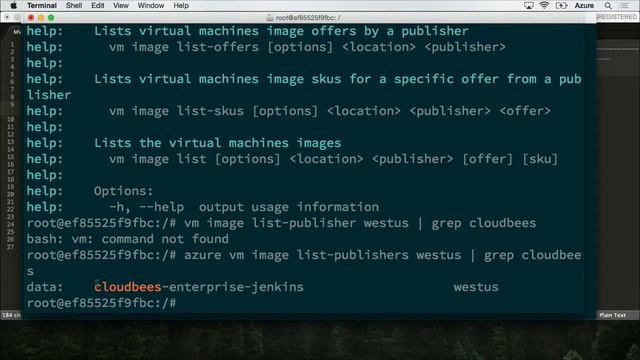Click the terminal title folder icon
Image resolution: width=640 pixels, height=360 pixels.
pos(269,18)
